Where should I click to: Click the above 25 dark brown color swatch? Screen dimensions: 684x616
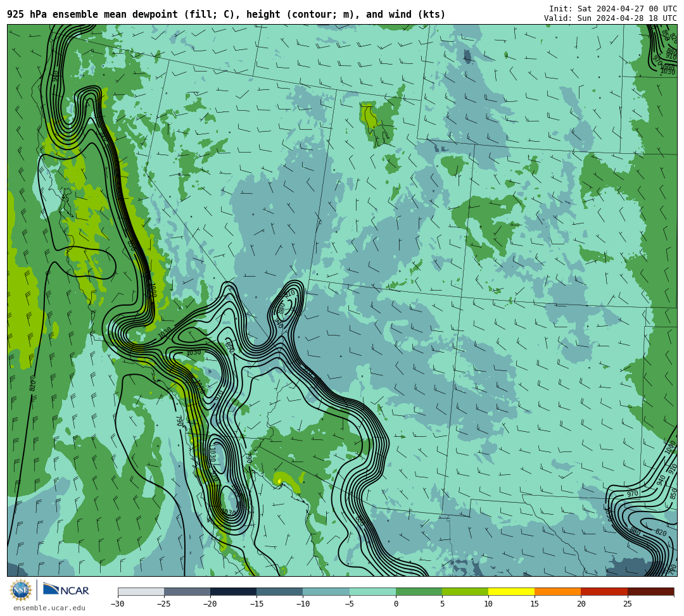[x=650, y=591]
